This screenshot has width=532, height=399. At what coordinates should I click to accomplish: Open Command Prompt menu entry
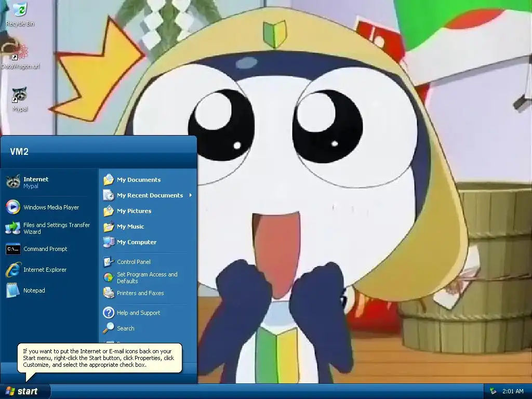pyautogui.click(x=49, y=249)
